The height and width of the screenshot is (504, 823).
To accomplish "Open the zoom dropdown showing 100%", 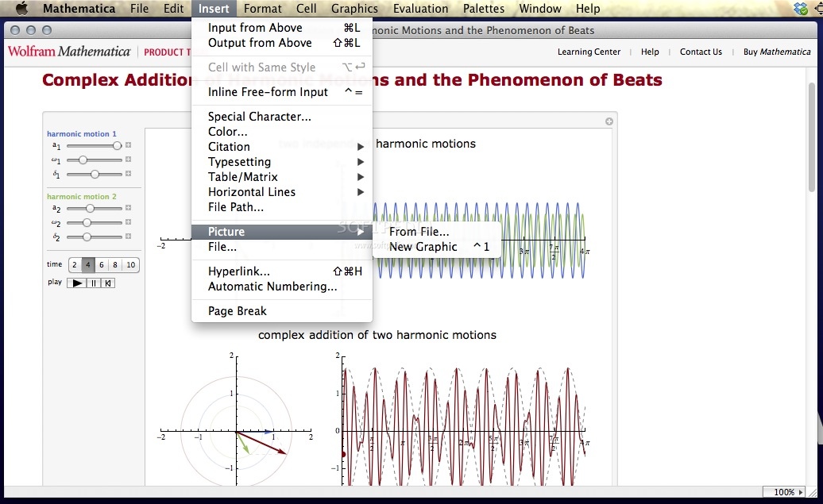I will pos(785,492).
